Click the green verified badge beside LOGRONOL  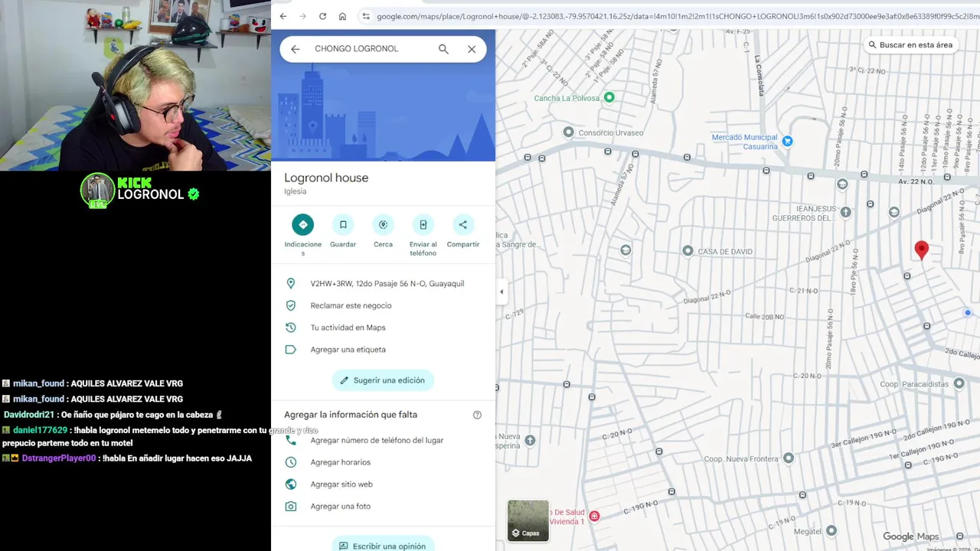(194, 194)
